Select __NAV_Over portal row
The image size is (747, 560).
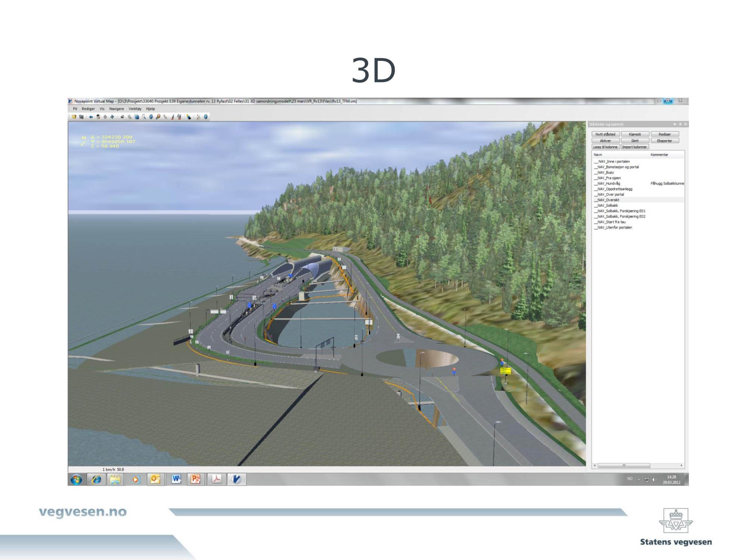[x=639, y=195]
